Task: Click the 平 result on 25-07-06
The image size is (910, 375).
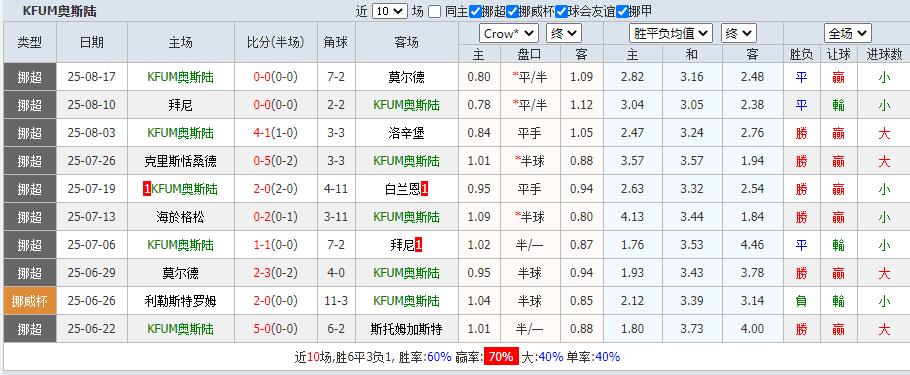Action: click(x=801, y=245)
